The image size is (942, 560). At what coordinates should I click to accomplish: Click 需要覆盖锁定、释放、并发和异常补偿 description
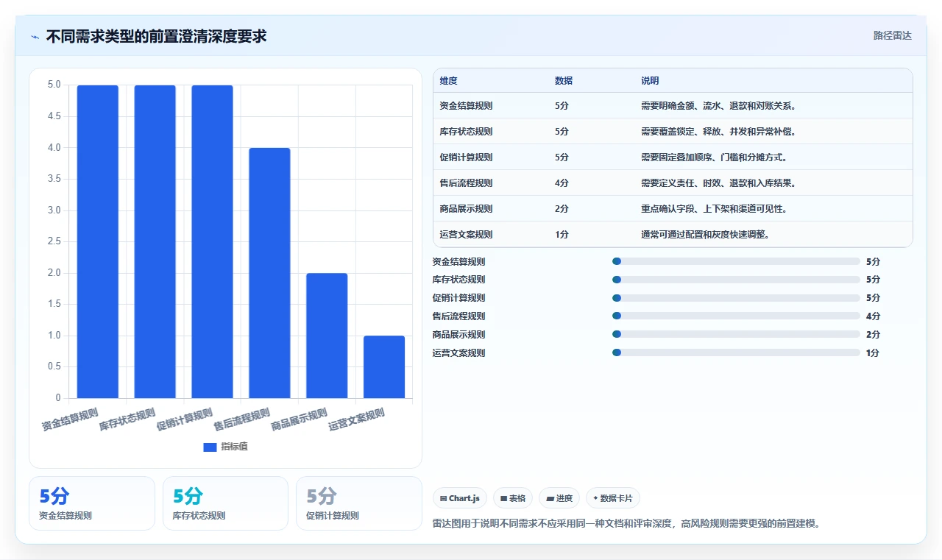(718, 132)
